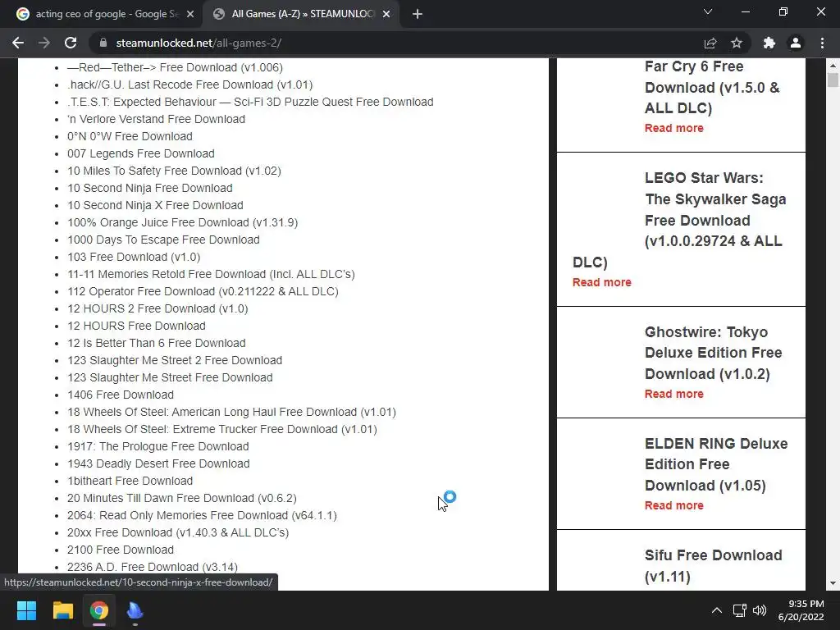Viewport: 840px width, 630px height.
Task: Open 12 HOURS 2 Free Download link
Action: pyautogui.click(x=157, y=308)
